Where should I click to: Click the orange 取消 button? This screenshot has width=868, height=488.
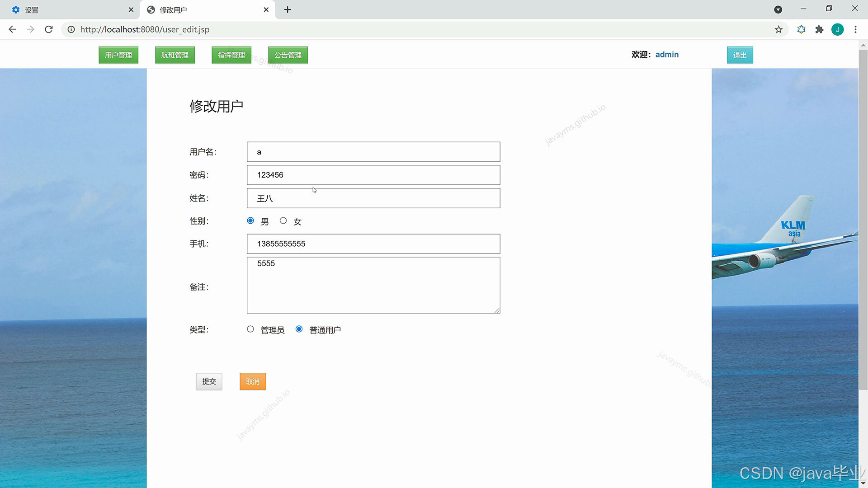click(253, 382)
